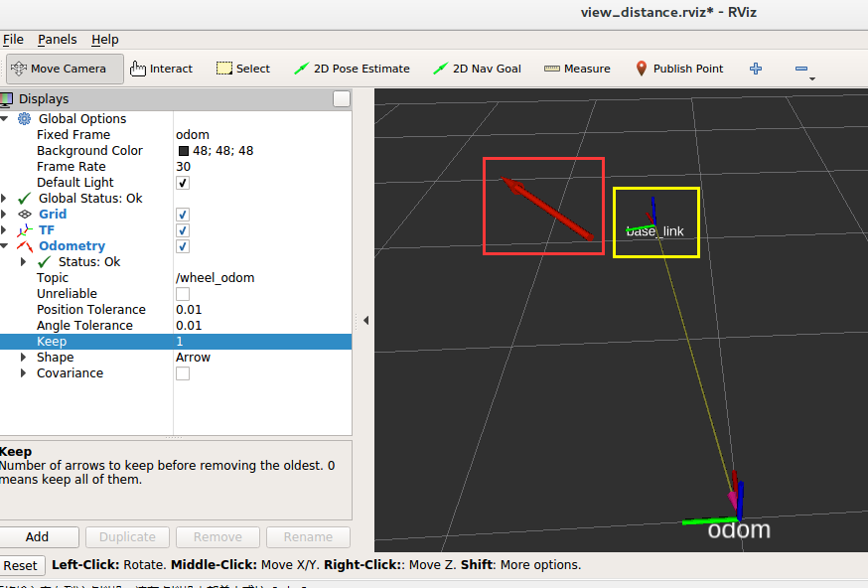Activate the Measure ruler tool
868x588 pixels.
577,69
